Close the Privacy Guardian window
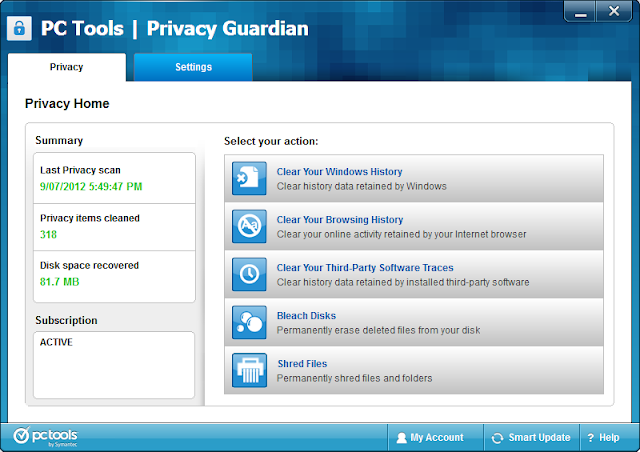The width and height of the screenshot is (640, 452). point(614,11)
